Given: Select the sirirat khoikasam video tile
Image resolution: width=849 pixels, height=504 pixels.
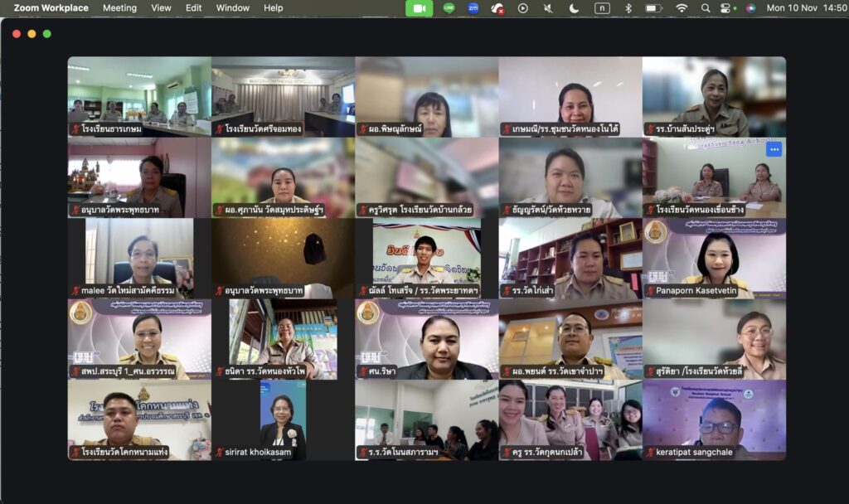Looking at the screenshot, I should tap(283, 419).
